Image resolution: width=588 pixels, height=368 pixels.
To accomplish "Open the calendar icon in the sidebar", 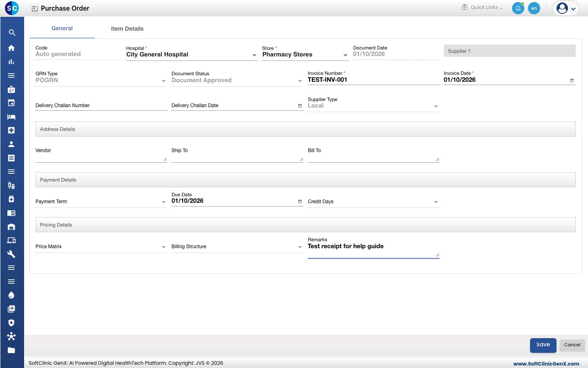I will click(x=11, y=103).
